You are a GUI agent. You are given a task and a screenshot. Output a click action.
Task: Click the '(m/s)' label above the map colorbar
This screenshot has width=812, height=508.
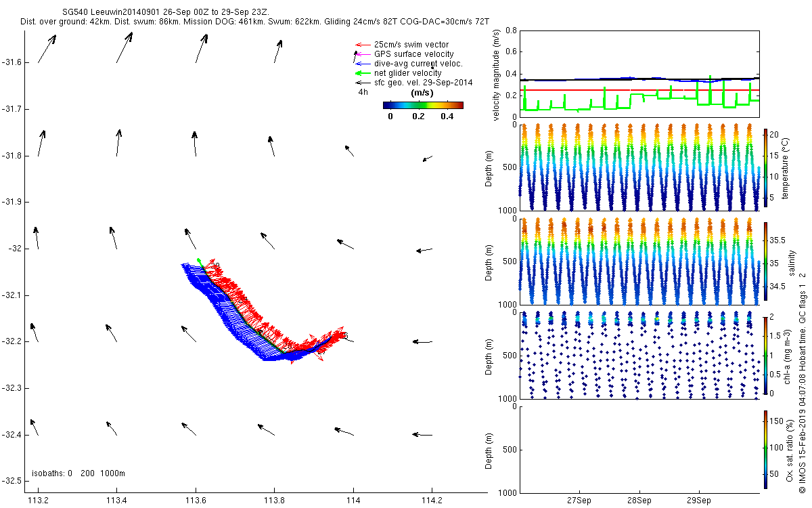[423, 93]
